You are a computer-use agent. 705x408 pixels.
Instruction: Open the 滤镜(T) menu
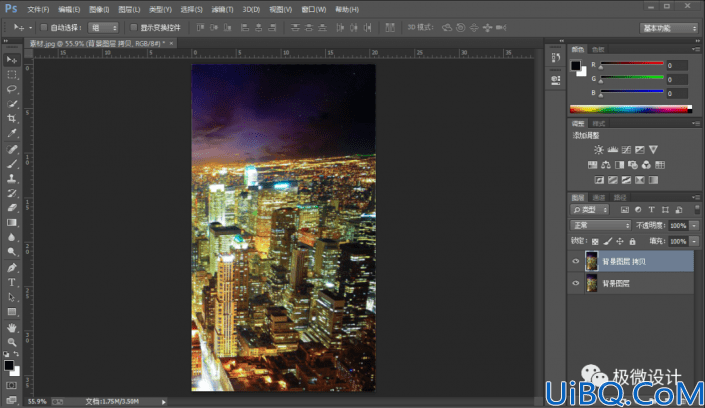pyautogui.click(x=222, y=9)
